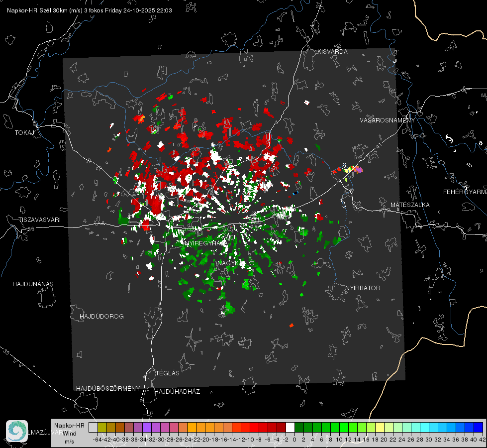Click the HAJDÚHADHÁZ town label
Viewport: 487px width, 448px height.
[177, 392]
